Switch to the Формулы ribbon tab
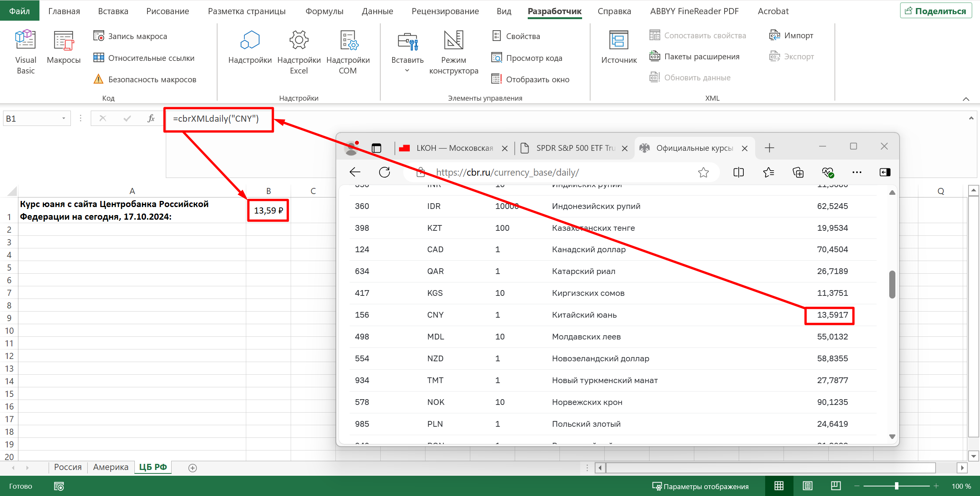Screen dimensions: 980x496 324,11
